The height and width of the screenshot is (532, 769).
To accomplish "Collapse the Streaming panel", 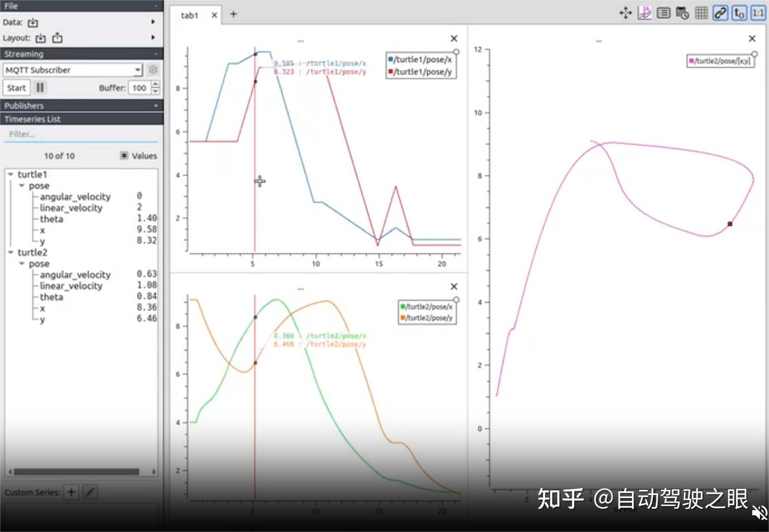I will (x=155, y=54).
